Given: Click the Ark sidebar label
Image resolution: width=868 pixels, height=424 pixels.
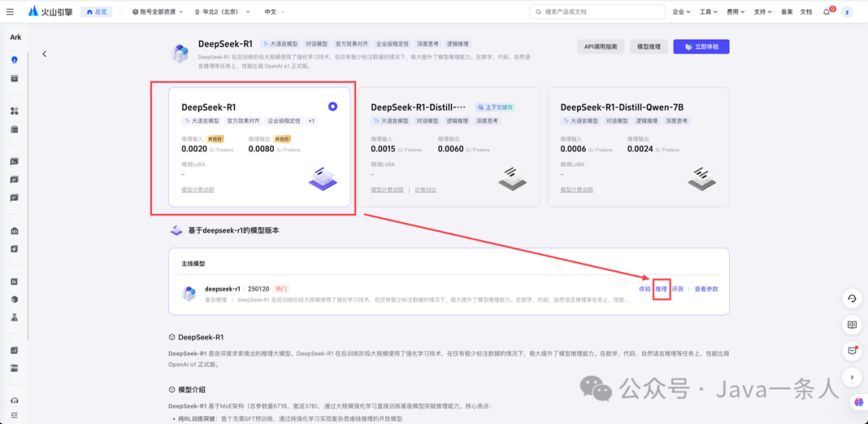Looking at the screenshot, I should click(x=15, y=37).
